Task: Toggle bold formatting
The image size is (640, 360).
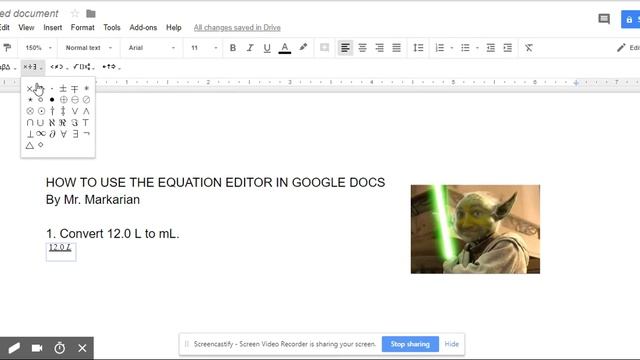Action: coord(233,48)
